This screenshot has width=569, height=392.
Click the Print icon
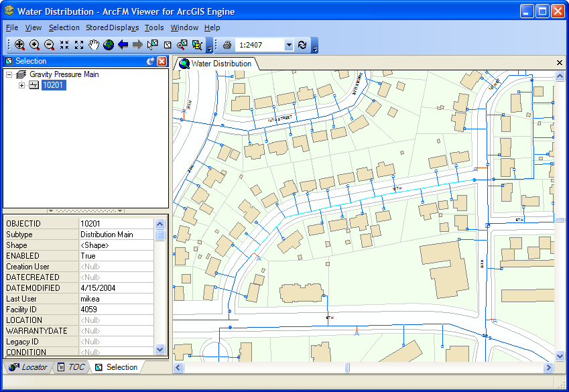(227, 45)
